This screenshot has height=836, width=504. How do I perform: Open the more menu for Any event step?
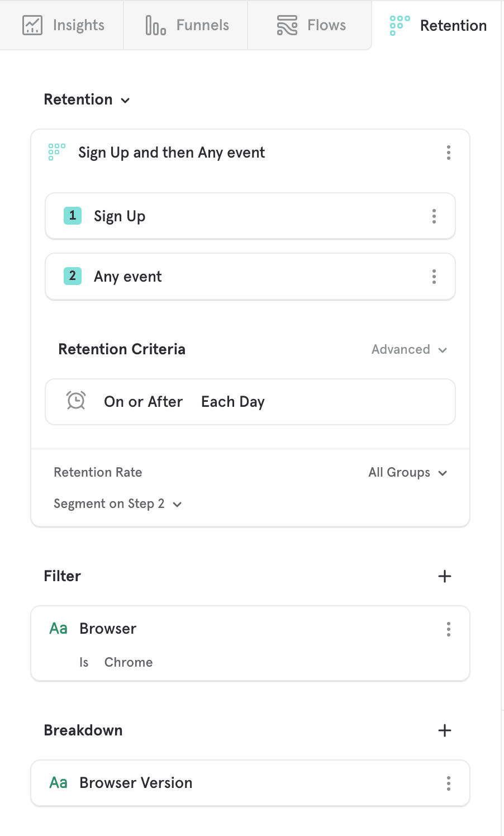pyautogui.click(x=434, y=277)
